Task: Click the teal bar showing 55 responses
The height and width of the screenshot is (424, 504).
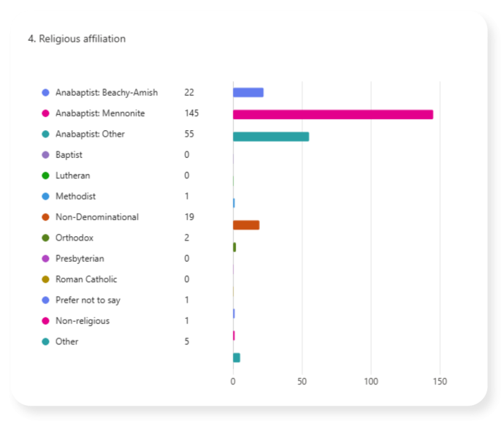Action: tap(270, 137)
